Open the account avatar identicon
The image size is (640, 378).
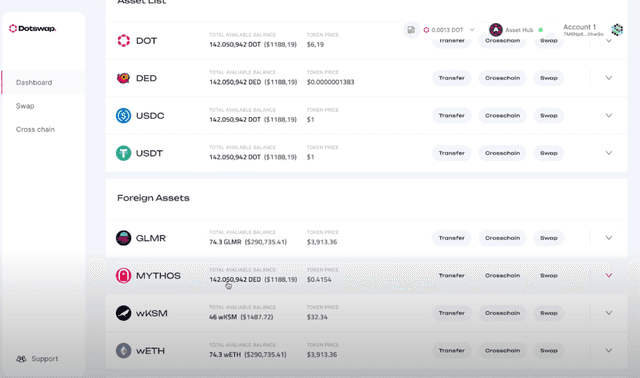click(617, 29)
